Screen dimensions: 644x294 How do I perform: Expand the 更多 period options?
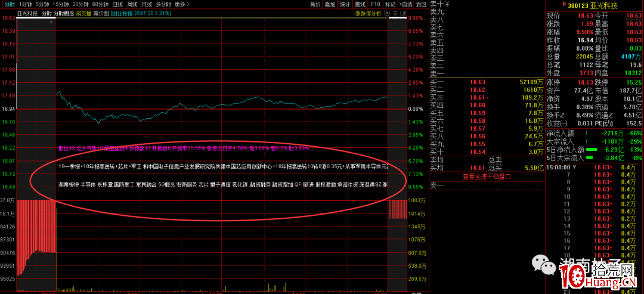[x=184, y=4]
